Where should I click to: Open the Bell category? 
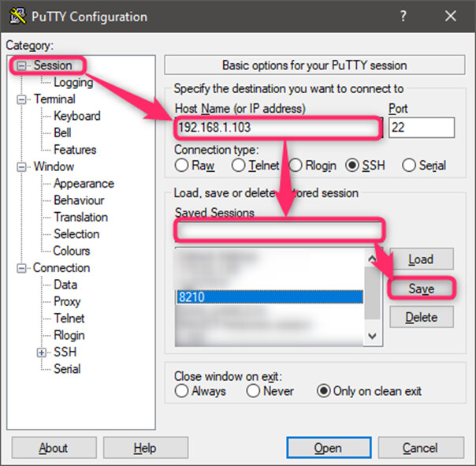62,132
